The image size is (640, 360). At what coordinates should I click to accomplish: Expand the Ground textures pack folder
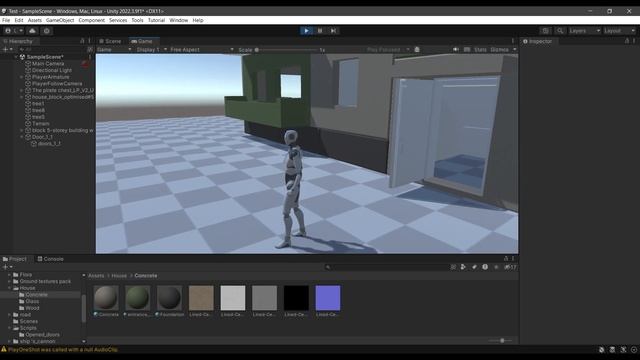[x=9, y=281]
